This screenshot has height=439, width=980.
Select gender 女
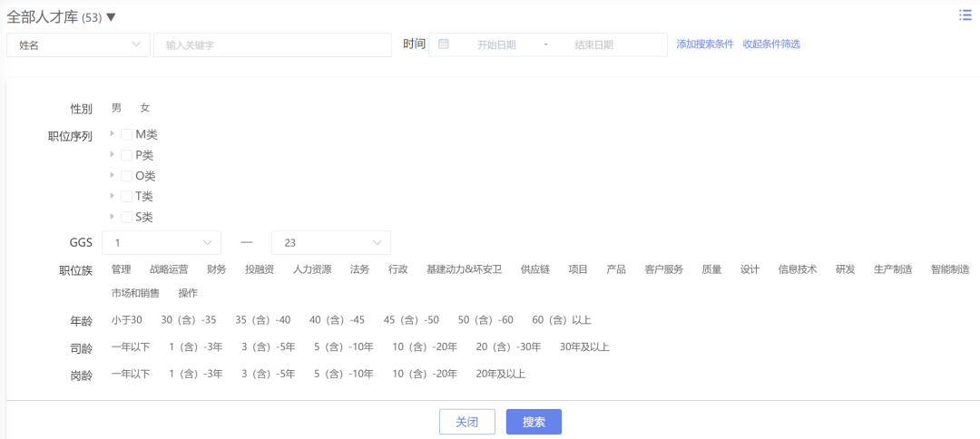pos(145,108)
